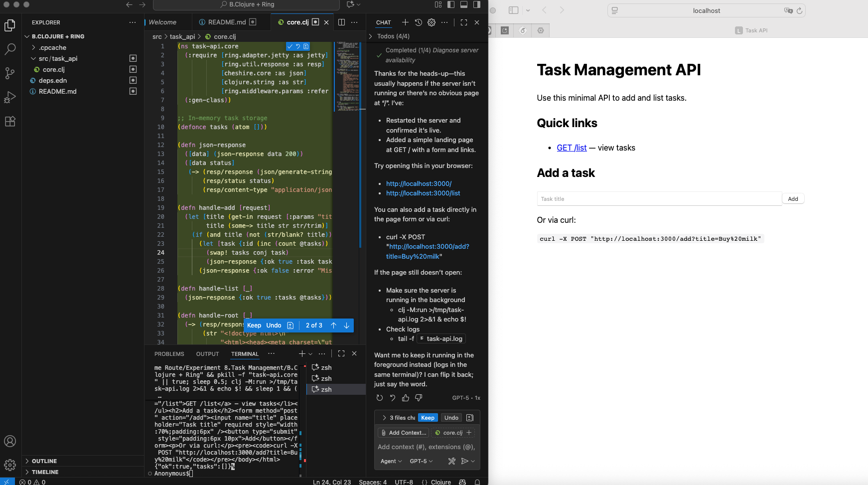The image size is (868, 485).
Task: Open the Agent mode dropdown
Action: pyautogui.click(x=391, y=461)
